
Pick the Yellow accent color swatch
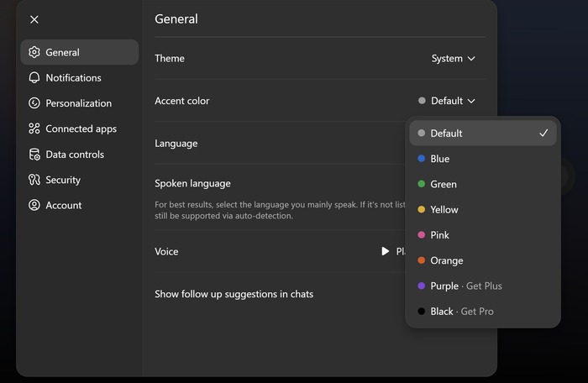point(422,210)
